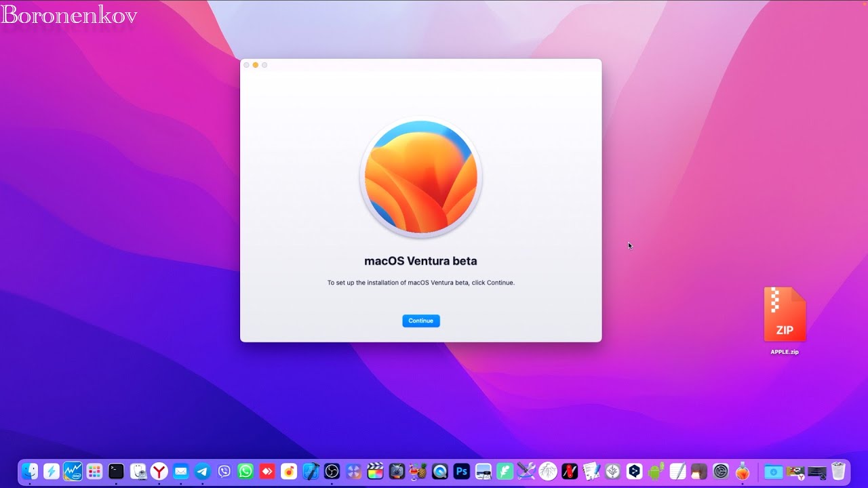Open Intel Power Gadget in the Dock

click(x=73, y=471)
